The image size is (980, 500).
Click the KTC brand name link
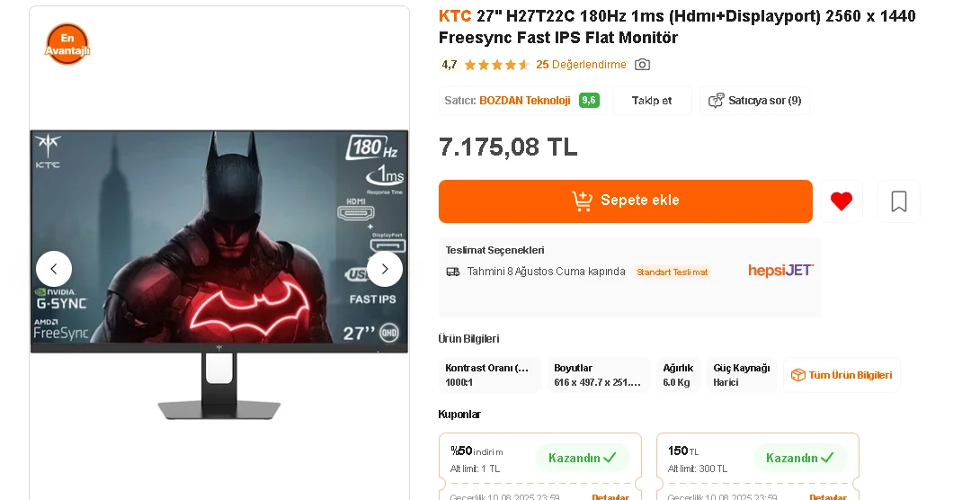455,16
